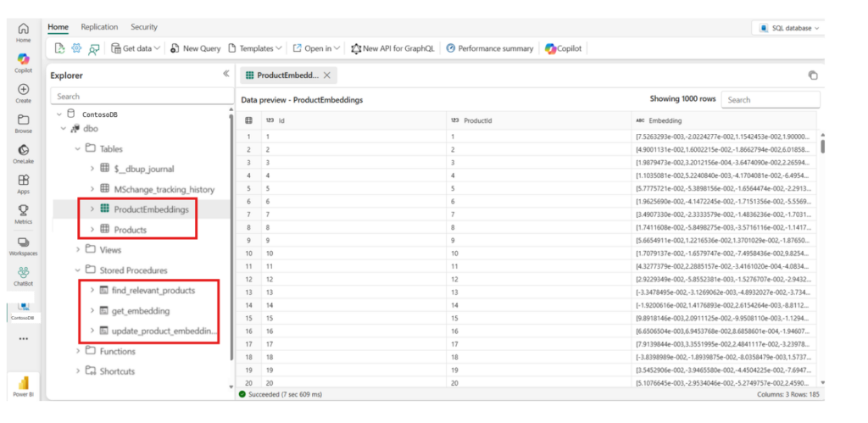Image resolution: width=868 pixels, height=423 pixels.
Task: Click the Performance summary button
Action: (490, 48)
